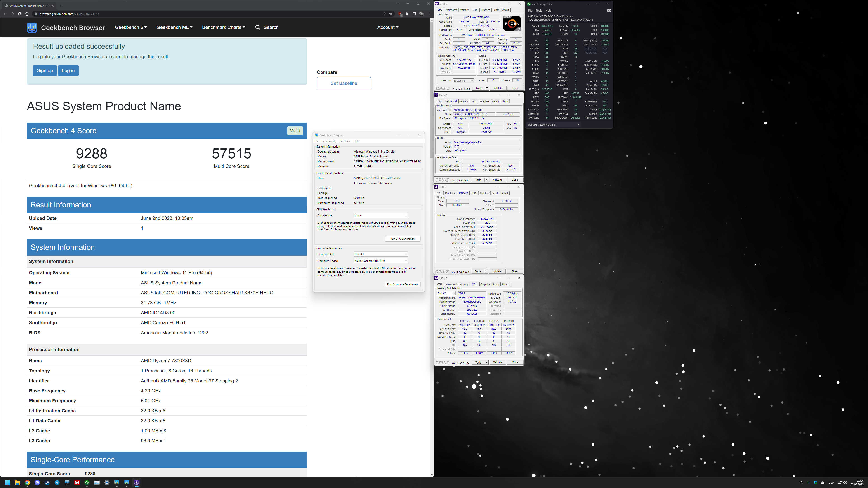Click the Chrome address bar URL
The image size is (868, 488).
pos(69,14)
